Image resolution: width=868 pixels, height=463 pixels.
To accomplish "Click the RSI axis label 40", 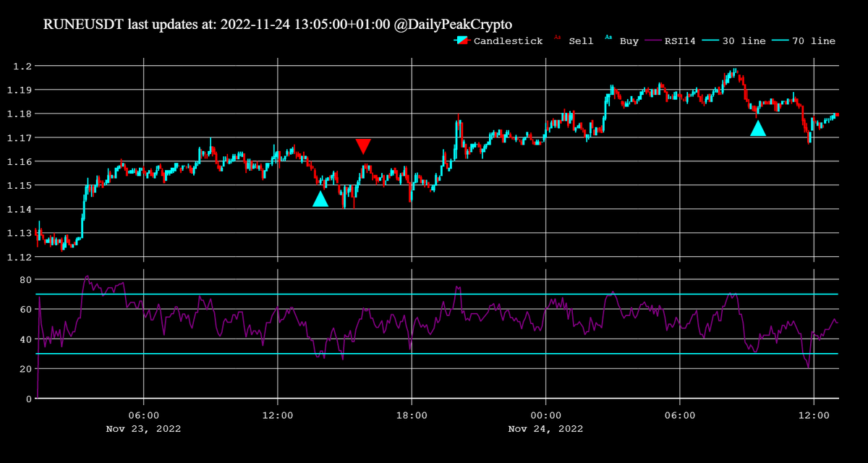I will 25,339.
